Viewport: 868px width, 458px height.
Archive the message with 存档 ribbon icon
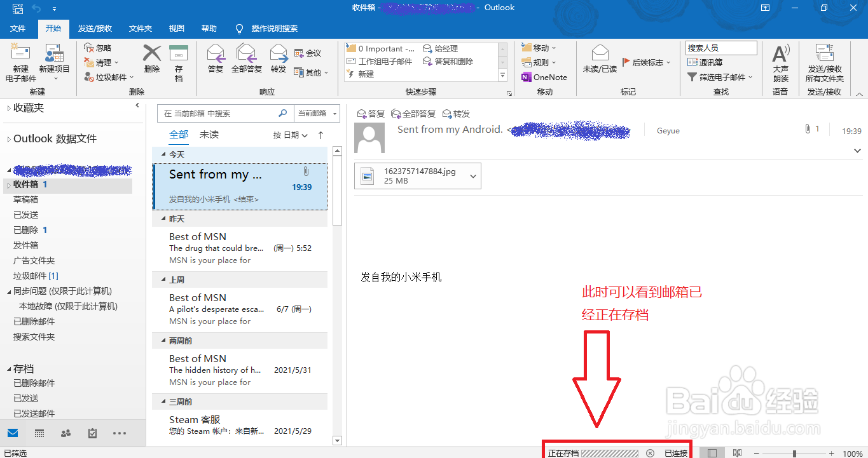[179, 64]
